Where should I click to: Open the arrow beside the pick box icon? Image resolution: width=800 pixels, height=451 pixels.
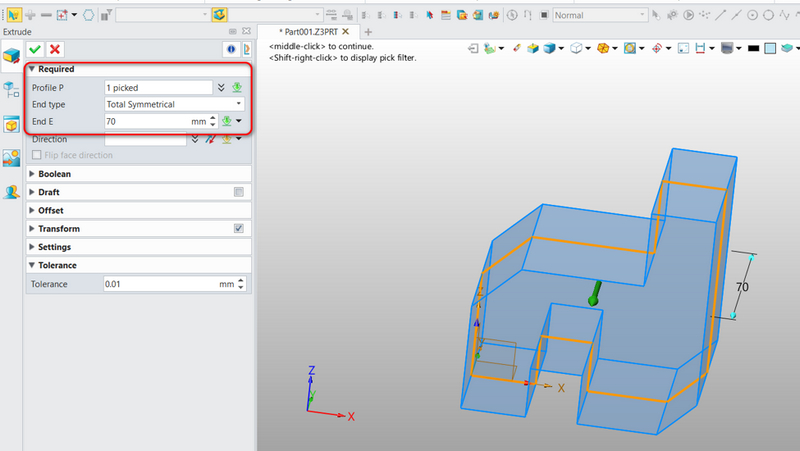tap(74, 15)
